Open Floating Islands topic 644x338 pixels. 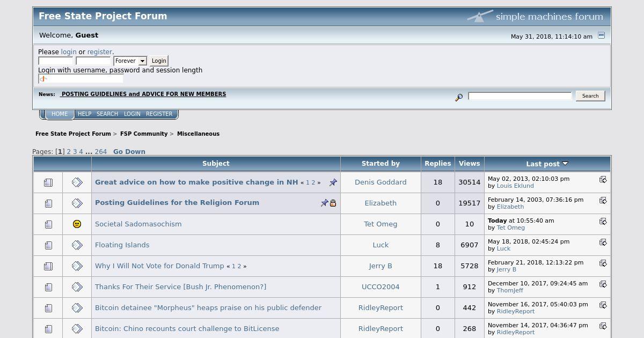click(122, 245)
